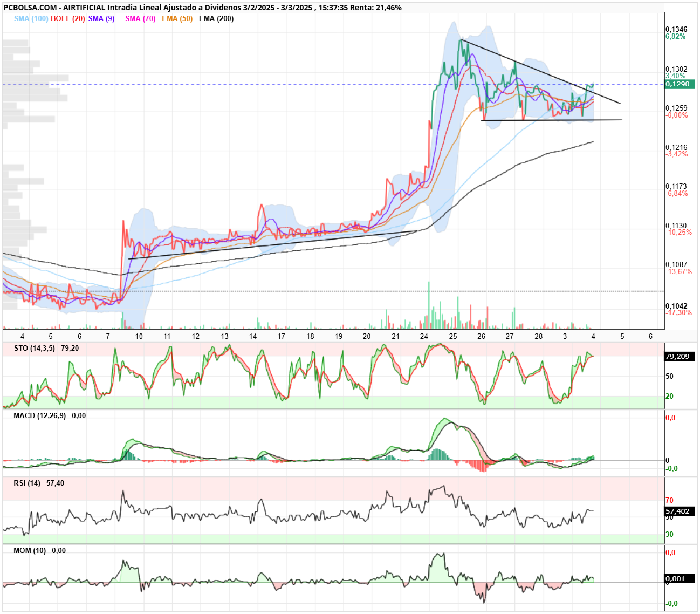Select date 27 on the time axis

[510, 336]
